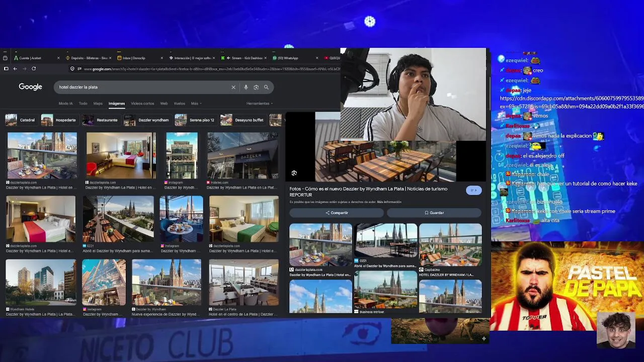Switch to the Interacción | El mejor software tab
644x362 pixels.
coord(192,58)
